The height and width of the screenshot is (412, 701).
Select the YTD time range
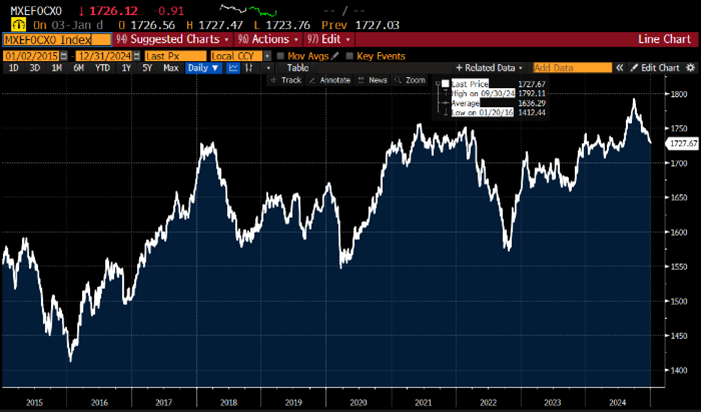(x=102, y=68)
